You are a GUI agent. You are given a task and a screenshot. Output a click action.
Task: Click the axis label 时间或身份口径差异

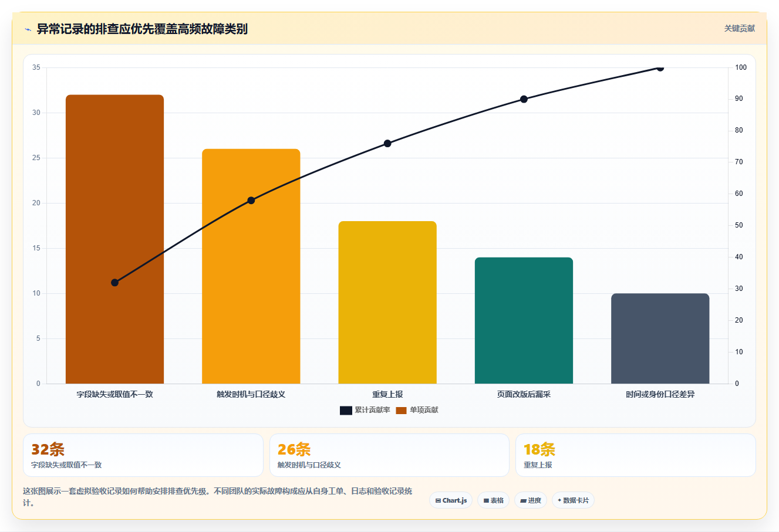[660, 394]
